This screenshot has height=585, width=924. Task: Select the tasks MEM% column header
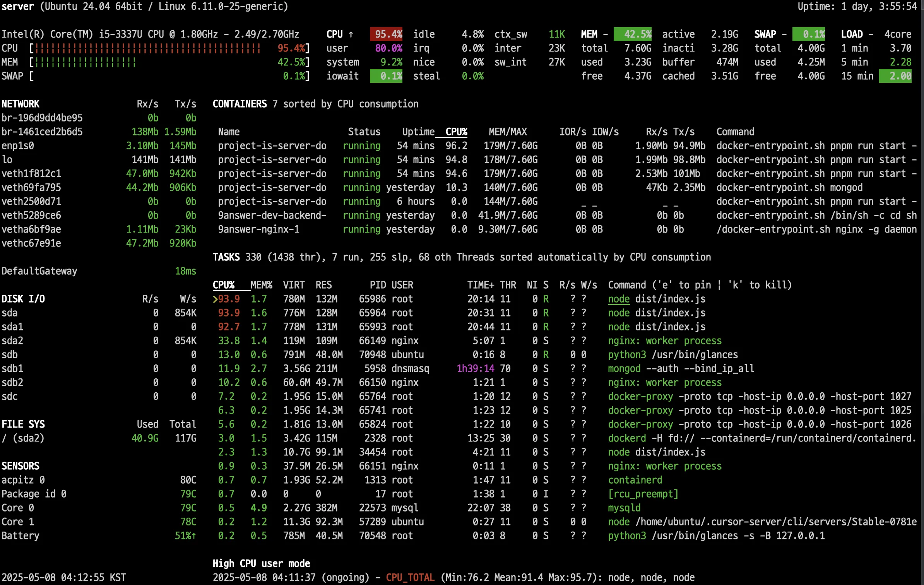coord(261,285)
